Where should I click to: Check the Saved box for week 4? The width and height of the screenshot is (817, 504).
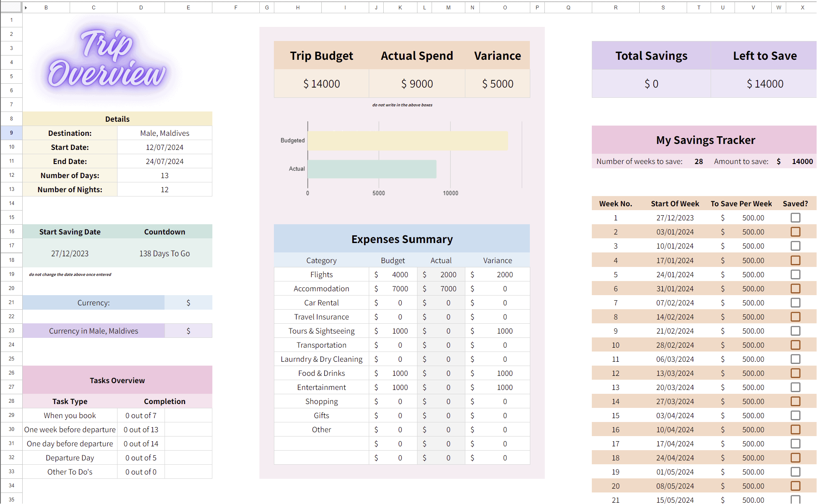tap(795, 260)
